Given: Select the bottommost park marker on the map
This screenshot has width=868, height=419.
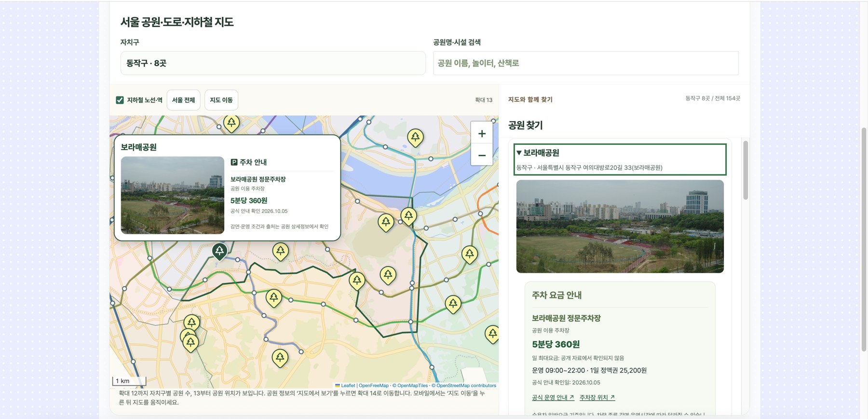Looking at the screenshot, I should pyautogui.click(x=280, y=359).
